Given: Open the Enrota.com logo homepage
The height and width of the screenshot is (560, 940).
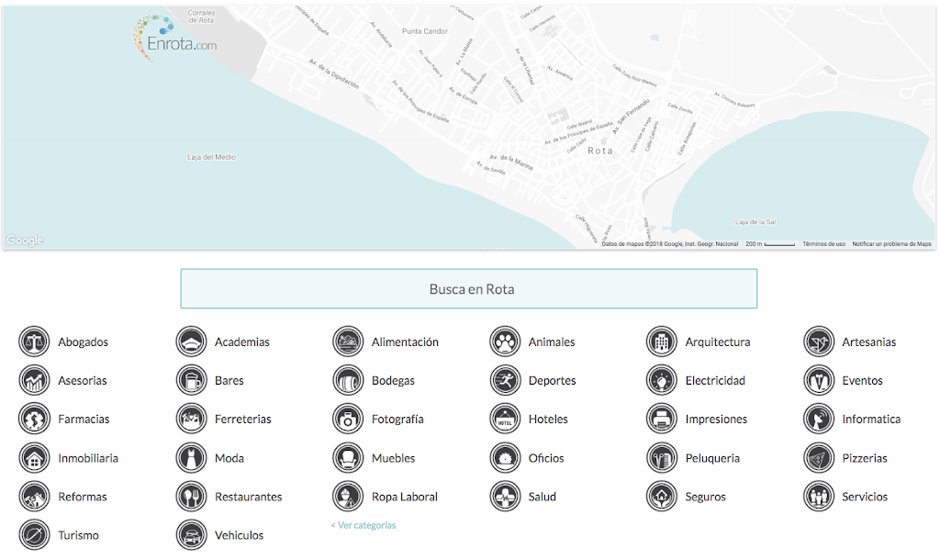Looking at the screenshot, I should pos(174,39).
